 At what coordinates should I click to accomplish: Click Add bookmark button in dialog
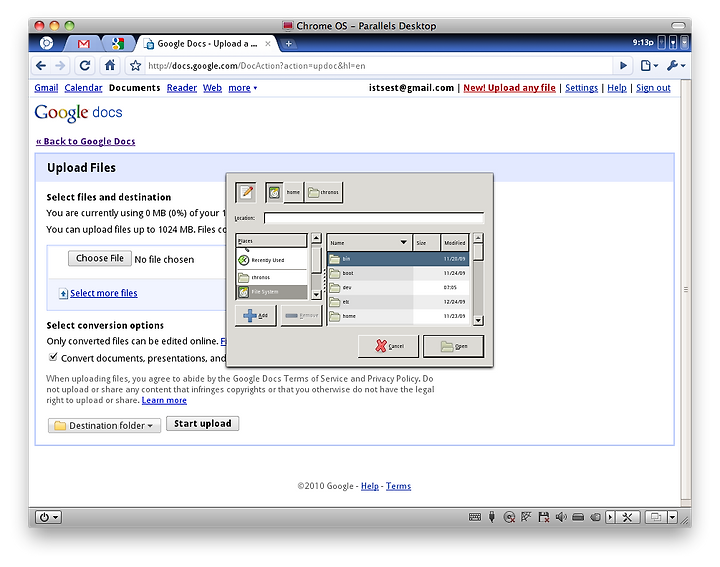256,316
